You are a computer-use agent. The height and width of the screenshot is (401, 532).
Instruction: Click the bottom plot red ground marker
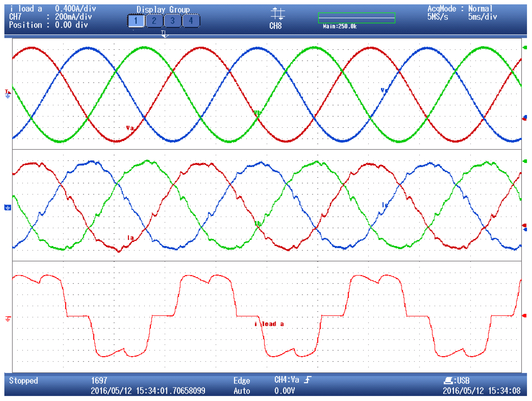pyautogui.click(x=8, y=319)
